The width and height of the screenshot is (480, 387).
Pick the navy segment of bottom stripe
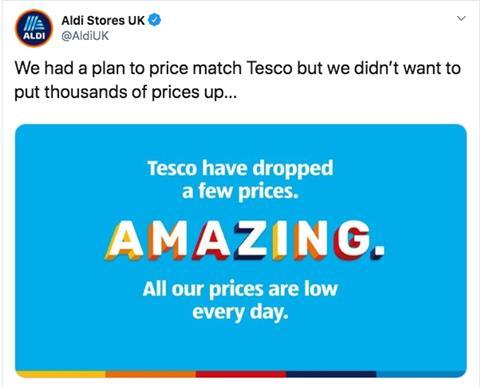coord(331,374)
